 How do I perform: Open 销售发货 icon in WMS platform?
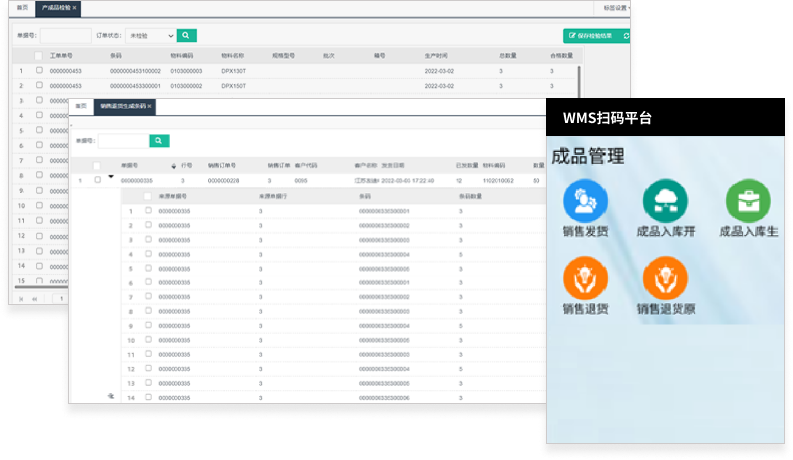[x=585, y=202]
